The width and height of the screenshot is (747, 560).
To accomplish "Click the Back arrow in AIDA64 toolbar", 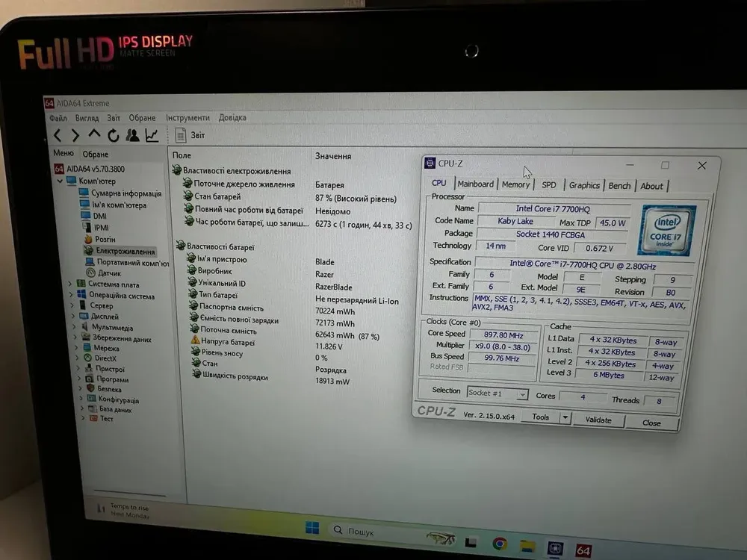I will pyautogui.click(x=58, y=135).
